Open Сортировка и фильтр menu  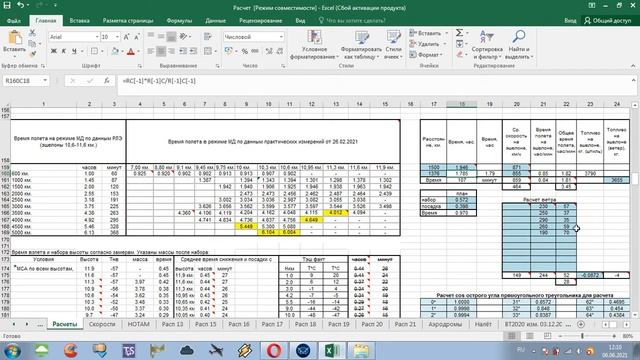487,45
